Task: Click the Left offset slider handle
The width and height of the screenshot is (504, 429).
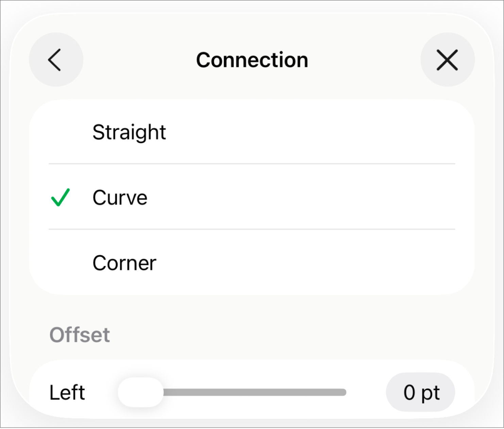Action: 140,392
